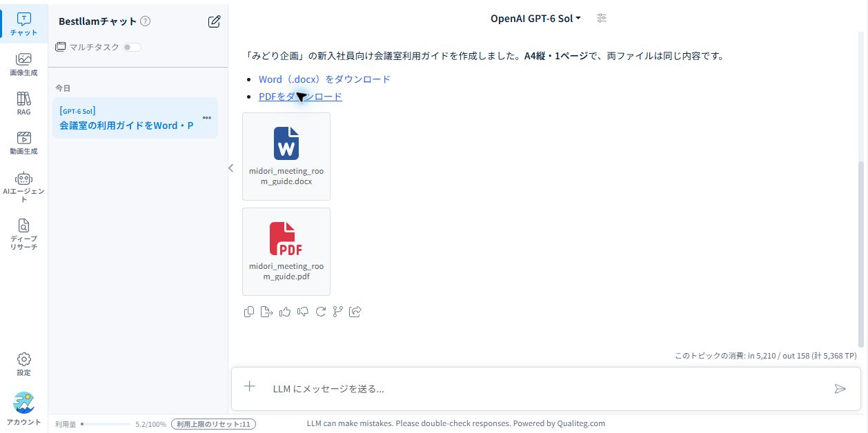868x433 pixels.
Task: Click the send message arrow
Action: [x=840, y=389]
